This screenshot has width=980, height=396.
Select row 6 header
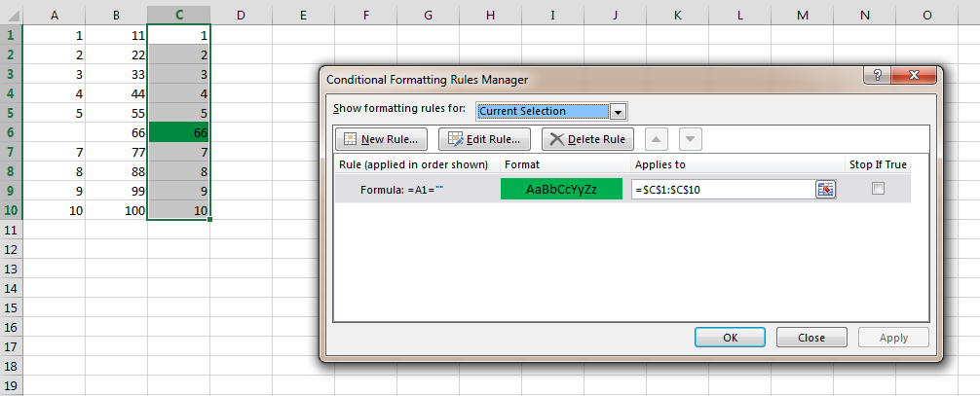[x=12, y=132]
